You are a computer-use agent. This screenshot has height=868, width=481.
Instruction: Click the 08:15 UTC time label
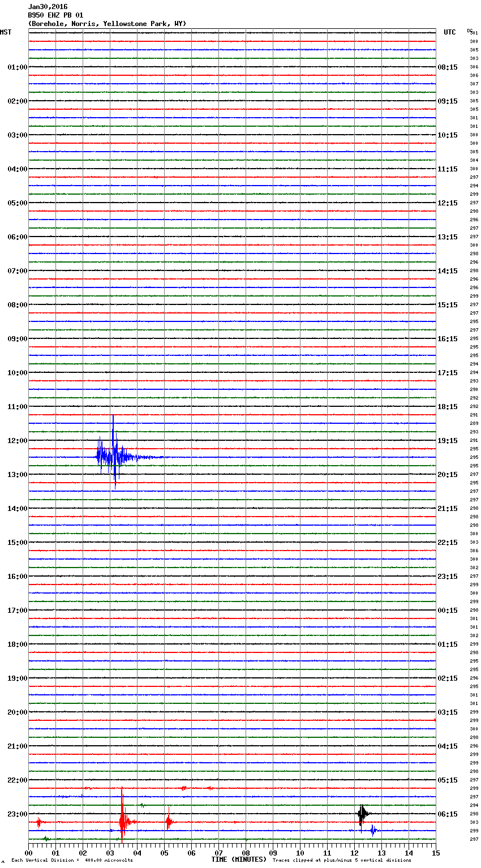coord(448,67)
